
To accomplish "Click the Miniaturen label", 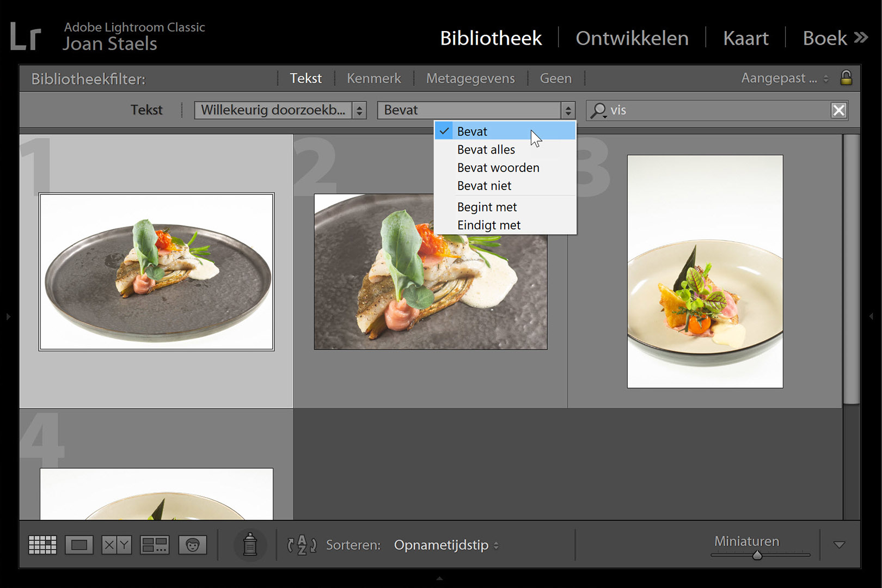I will 746,541.
